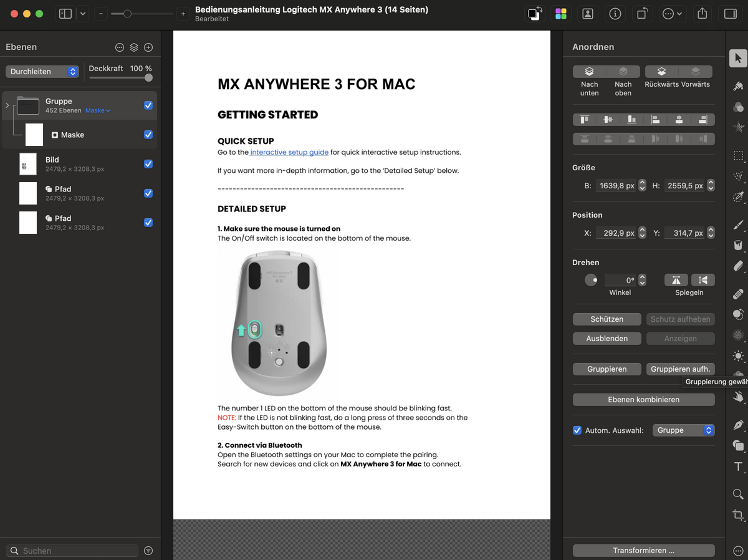Toggle visibility checkbox of Gruppe layer

(148, 105)
